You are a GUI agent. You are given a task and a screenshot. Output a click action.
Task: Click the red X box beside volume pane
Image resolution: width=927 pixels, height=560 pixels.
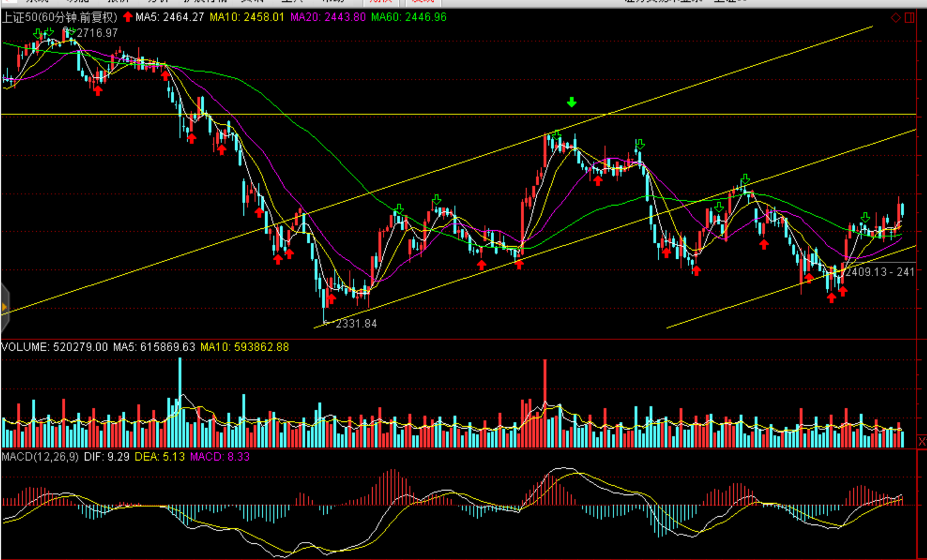pyautogui.click(x=921, y=441)
